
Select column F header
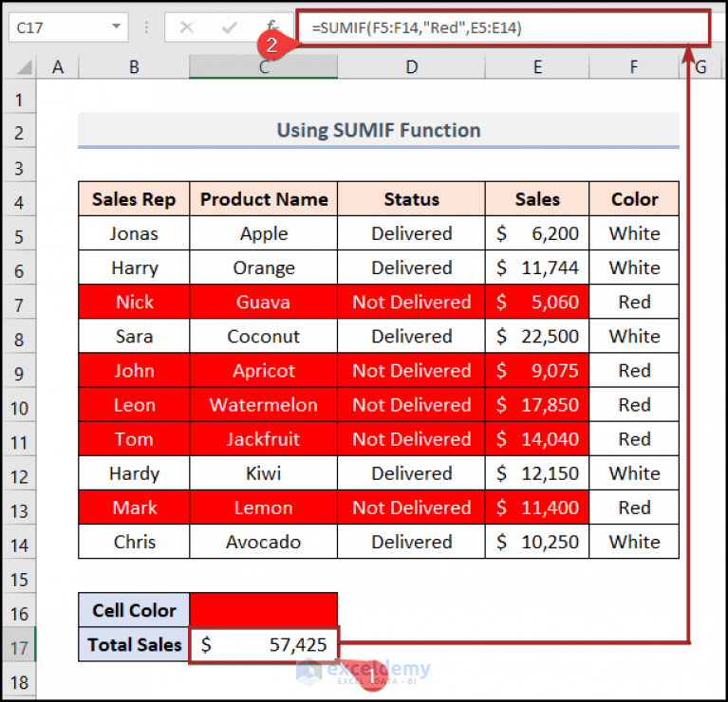point(634,67)
